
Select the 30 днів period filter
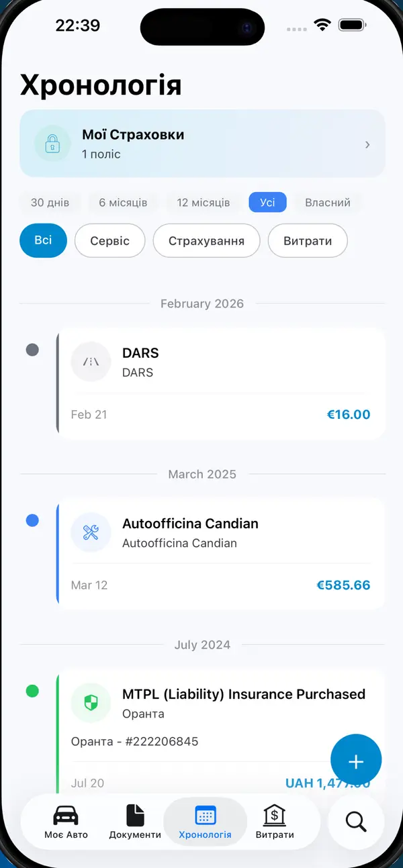coord(50,202)
